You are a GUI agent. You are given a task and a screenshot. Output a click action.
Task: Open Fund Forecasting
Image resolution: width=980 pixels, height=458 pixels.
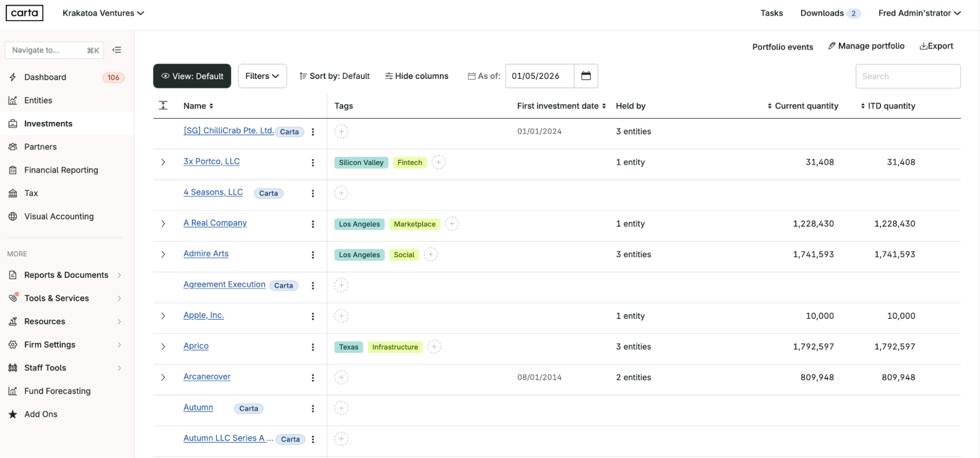(x=57, y=391)
